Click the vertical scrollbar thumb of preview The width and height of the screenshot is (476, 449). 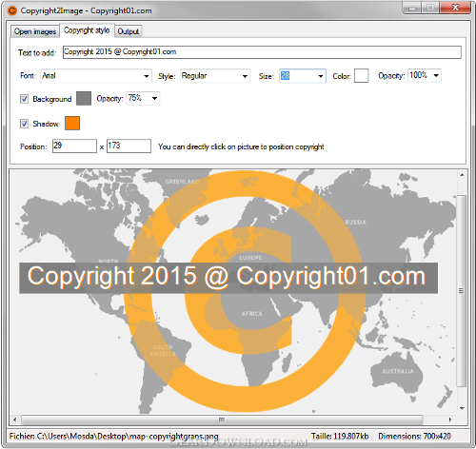click(462, 290)
